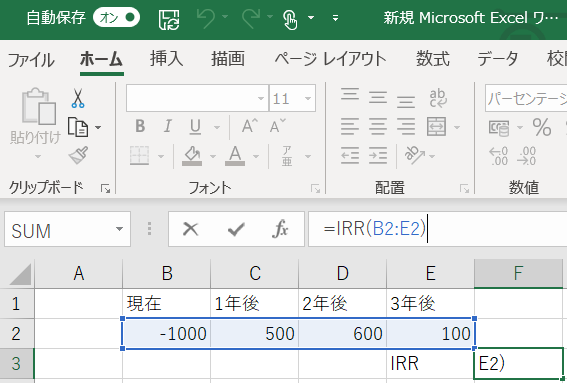Open the Font Color dropdown arrow

coord(256,156)
